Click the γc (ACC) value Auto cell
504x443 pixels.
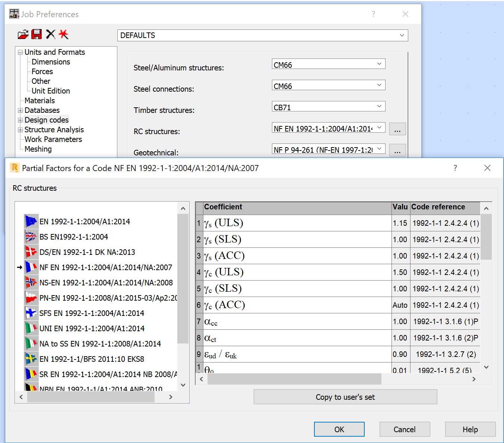pyautogui.click(x=400, y=305)
